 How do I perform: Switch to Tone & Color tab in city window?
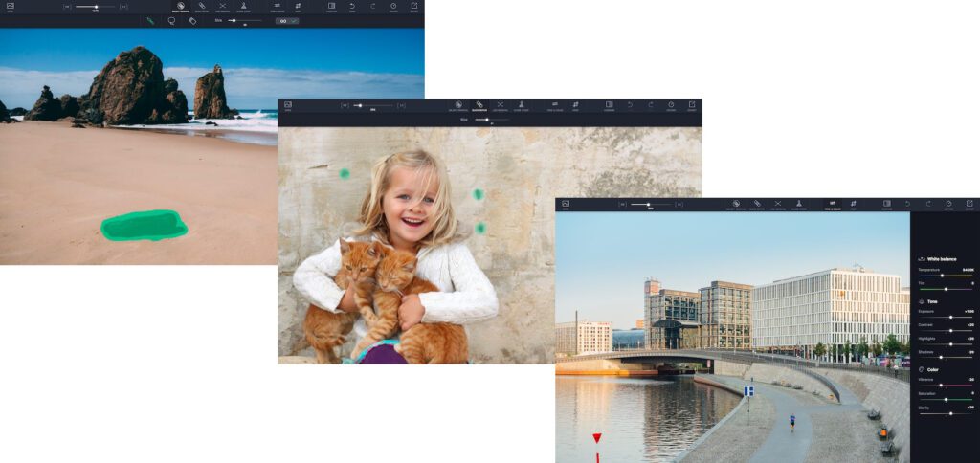point(831,205)
